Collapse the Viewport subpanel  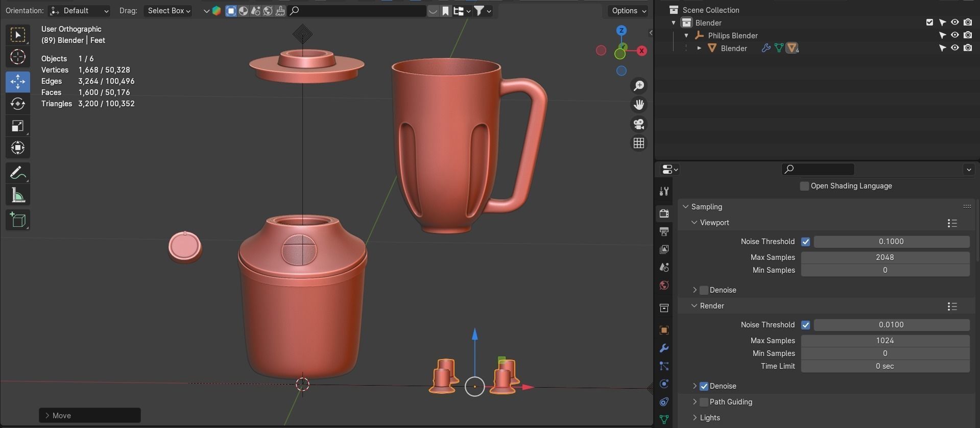click(x=695, y=223)
